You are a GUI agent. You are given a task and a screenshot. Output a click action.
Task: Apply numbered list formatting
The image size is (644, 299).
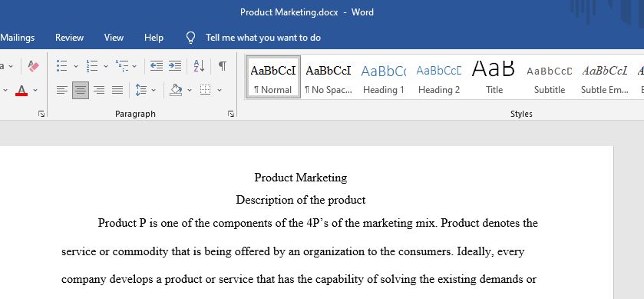click(x=91, y=66)
